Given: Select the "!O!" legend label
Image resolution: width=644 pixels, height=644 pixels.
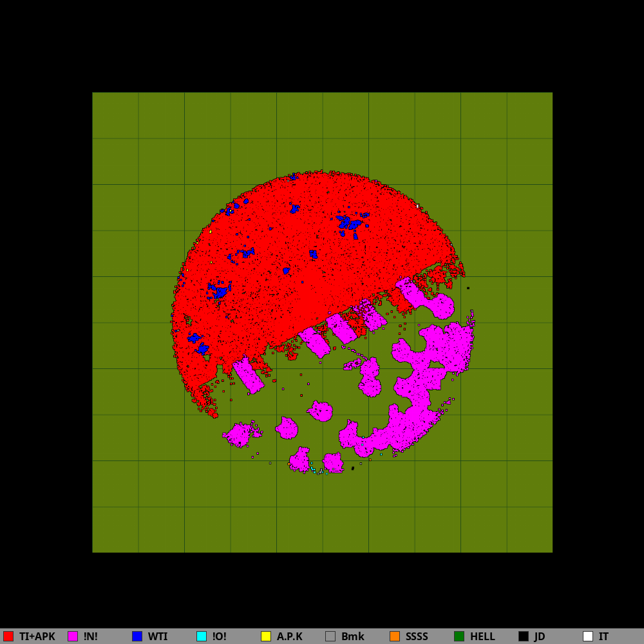Looking at the screenshot, I should pos(220,637).
